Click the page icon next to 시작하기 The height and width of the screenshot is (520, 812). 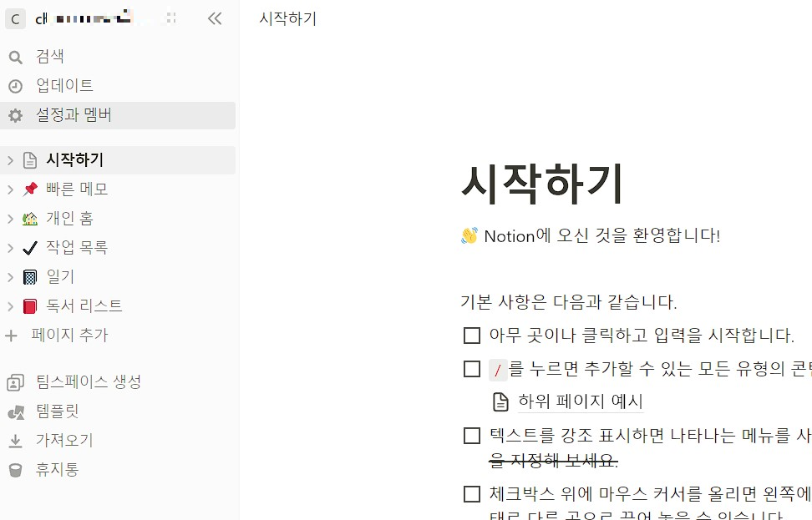(30, 160)
